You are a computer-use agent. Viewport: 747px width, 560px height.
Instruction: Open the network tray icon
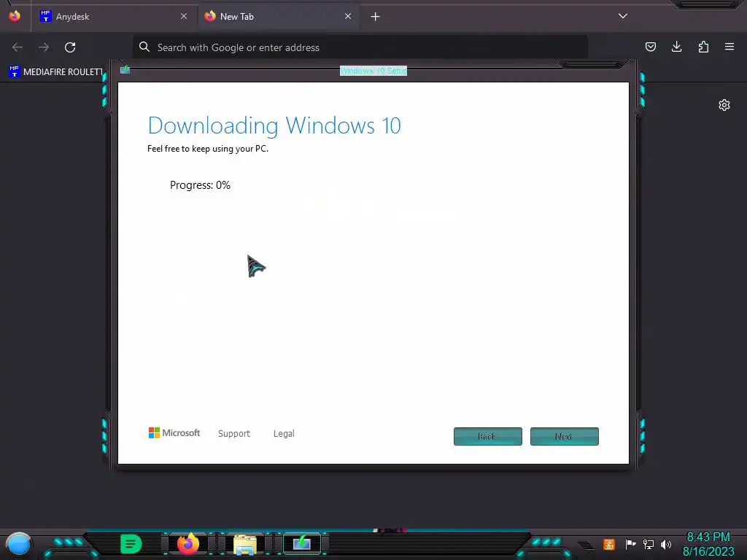649,544
